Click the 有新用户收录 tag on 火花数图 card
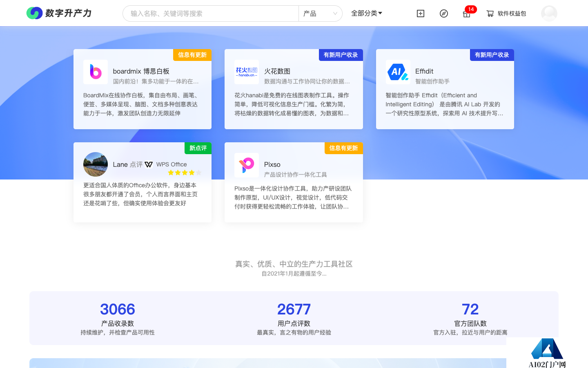The width and height of the screenshot is (588, 368). click(341, 55)
